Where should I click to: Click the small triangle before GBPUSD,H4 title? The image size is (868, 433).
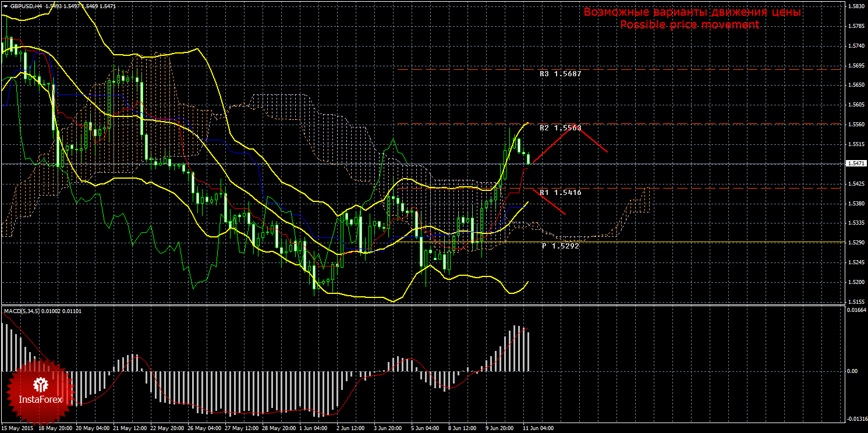click(x=5, y=5)
